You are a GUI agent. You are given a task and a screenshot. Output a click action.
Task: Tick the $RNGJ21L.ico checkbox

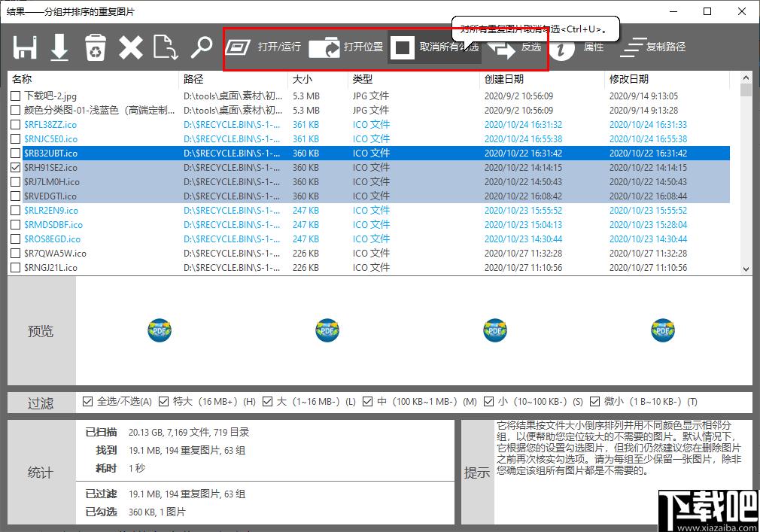[x=16, y=267]
